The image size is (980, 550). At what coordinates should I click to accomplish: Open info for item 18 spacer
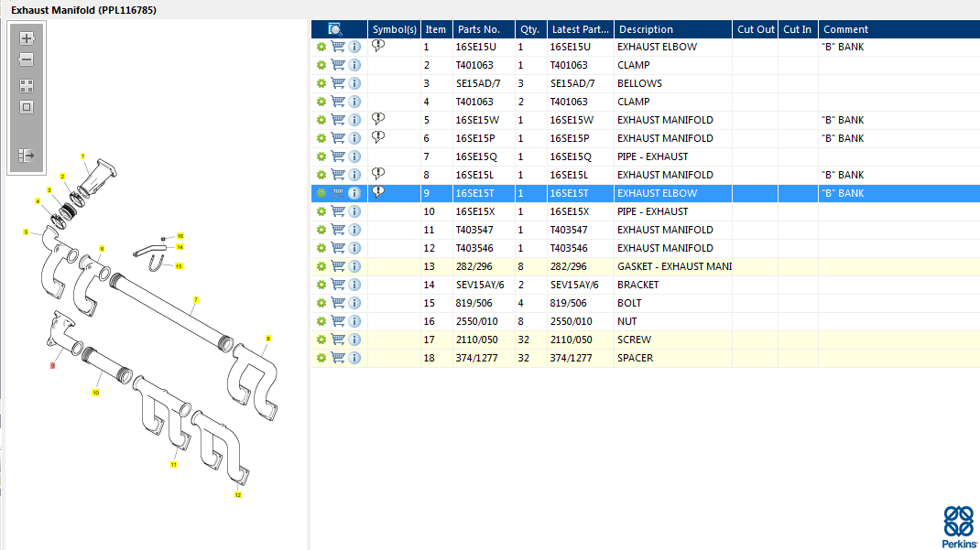pos(354,358)
